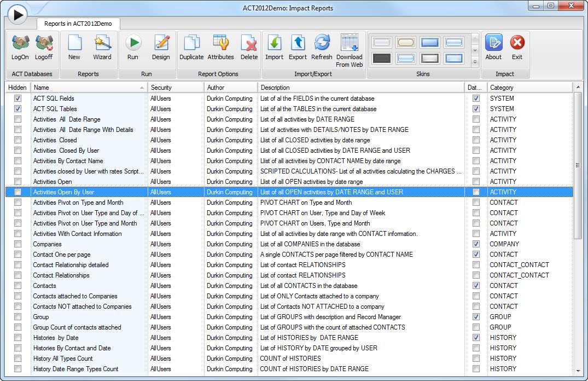This screenshot has height=381, width=588.
Task: Open the About dialog
Action: click(493, 47)
